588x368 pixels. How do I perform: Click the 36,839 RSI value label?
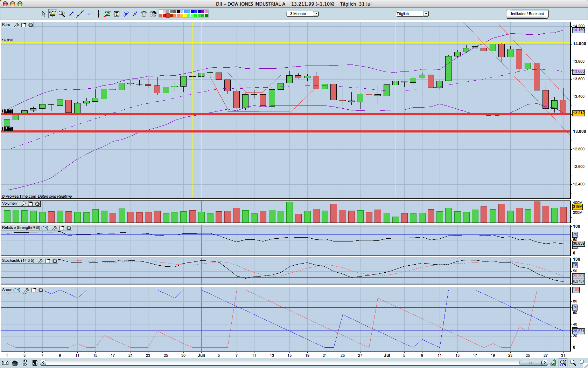pos(579,244)
